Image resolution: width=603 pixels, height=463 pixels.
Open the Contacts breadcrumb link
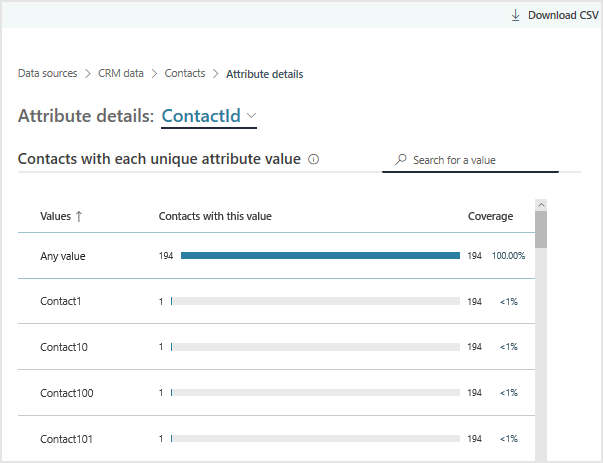tap(185, 74)
